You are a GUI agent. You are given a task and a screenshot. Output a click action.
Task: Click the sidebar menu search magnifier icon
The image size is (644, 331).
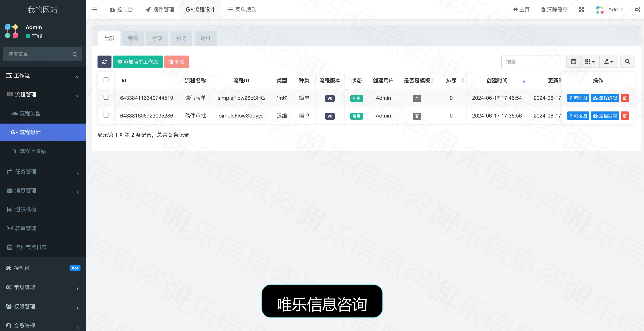tap(75, 54)
